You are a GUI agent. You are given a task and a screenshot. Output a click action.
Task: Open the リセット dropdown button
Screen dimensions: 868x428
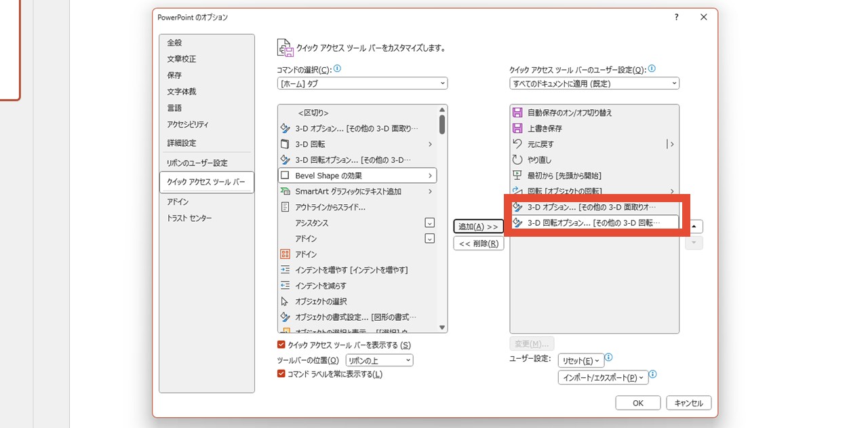[x=580, y=360]
